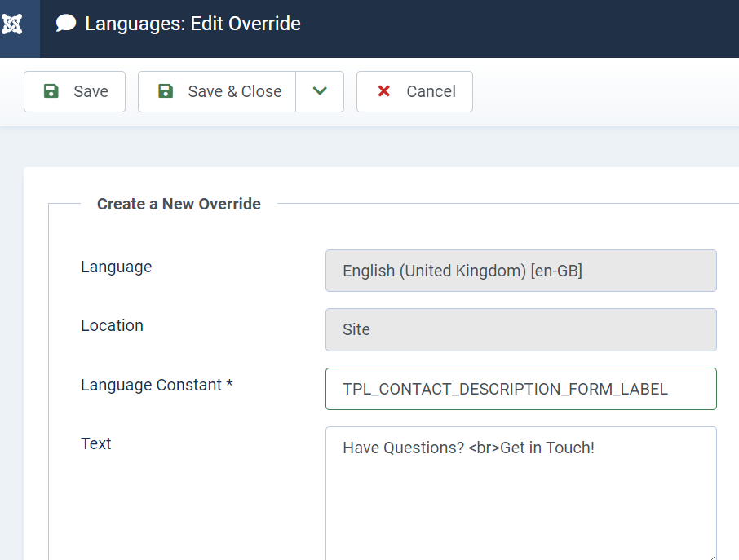This screenshot has height=560, width=739.
Task: Click inside the Text override textarea
Action: [520, 497]
